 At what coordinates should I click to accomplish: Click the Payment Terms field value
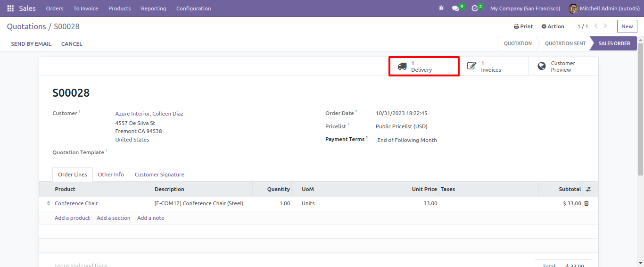407,140
